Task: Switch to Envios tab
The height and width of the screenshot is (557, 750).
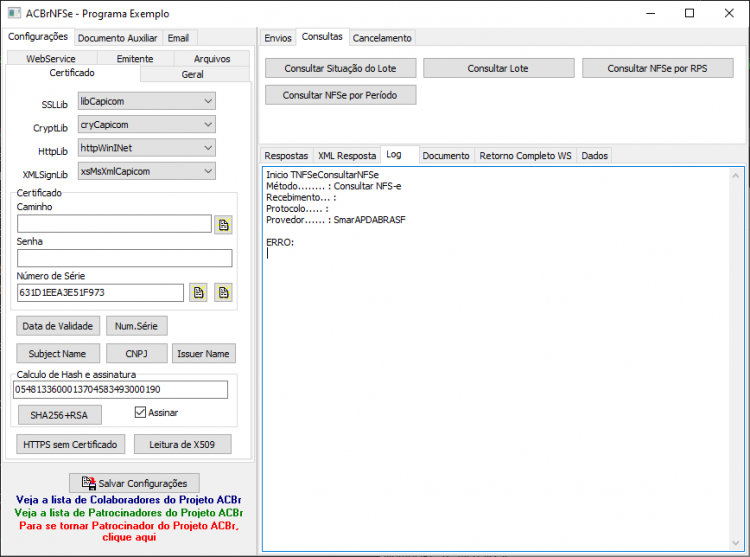Action: pos(278,38)
